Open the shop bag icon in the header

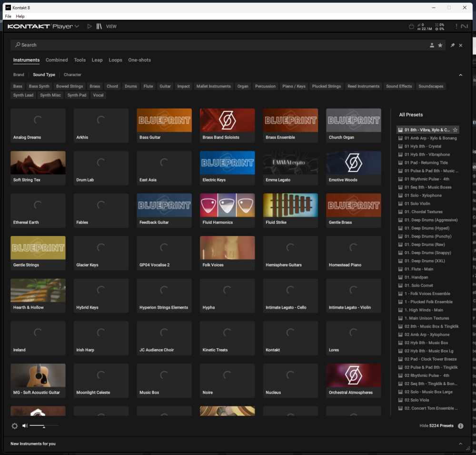[x=411, y=26]
